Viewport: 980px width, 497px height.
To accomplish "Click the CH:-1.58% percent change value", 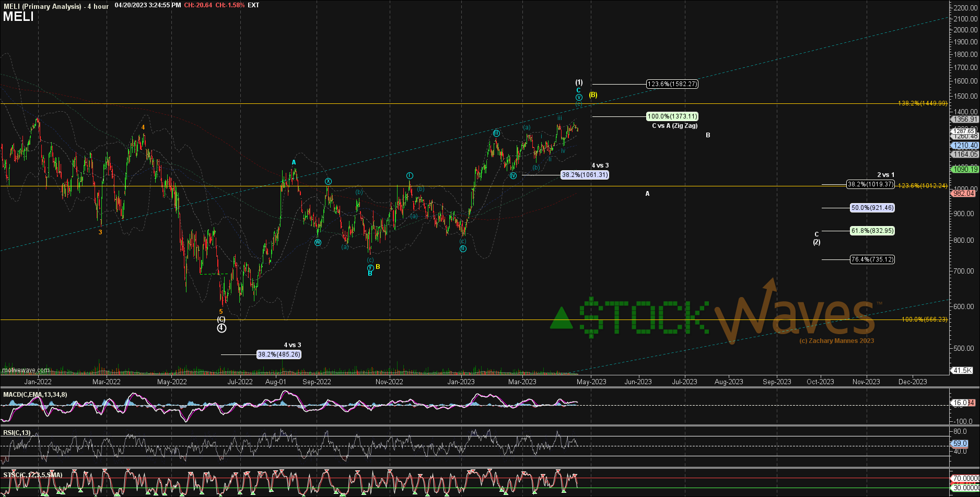I will [x=229, y=5].
